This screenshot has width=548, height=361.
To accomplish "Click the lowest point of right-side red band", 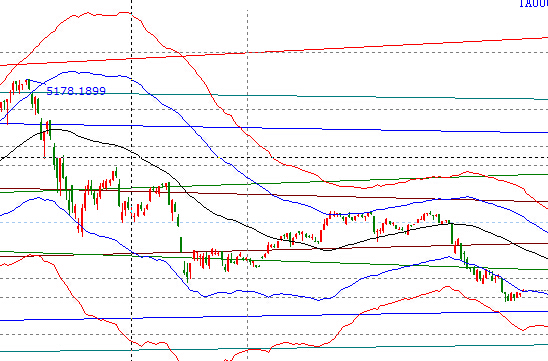I will point(523,330).
